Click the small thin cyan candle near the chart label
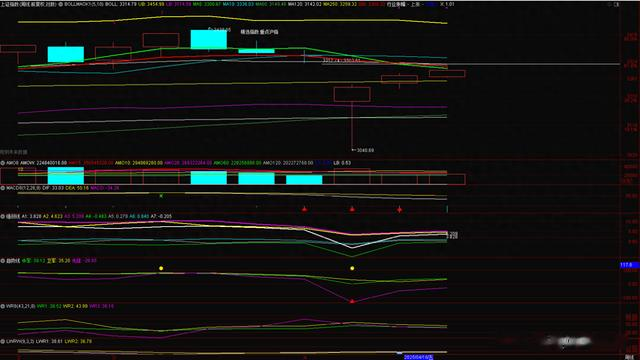Screen dimensions: 640x360 click(256, 51)
